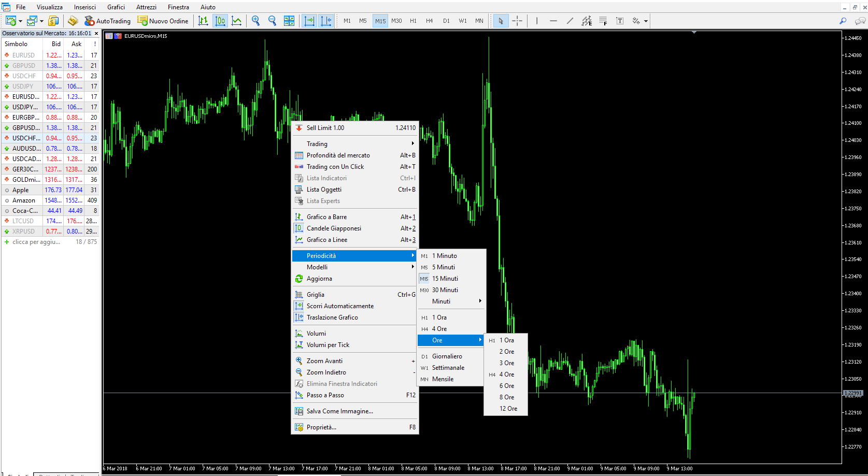Image resolution: width=868 pixels, height=476 pixels.
Task: Open the Aiuto menu
Action: tap(208, 7)
